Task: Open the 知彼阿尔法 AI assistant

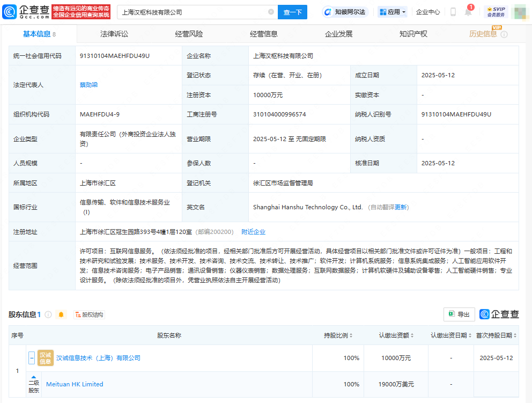Action: [x=345, y=12]
